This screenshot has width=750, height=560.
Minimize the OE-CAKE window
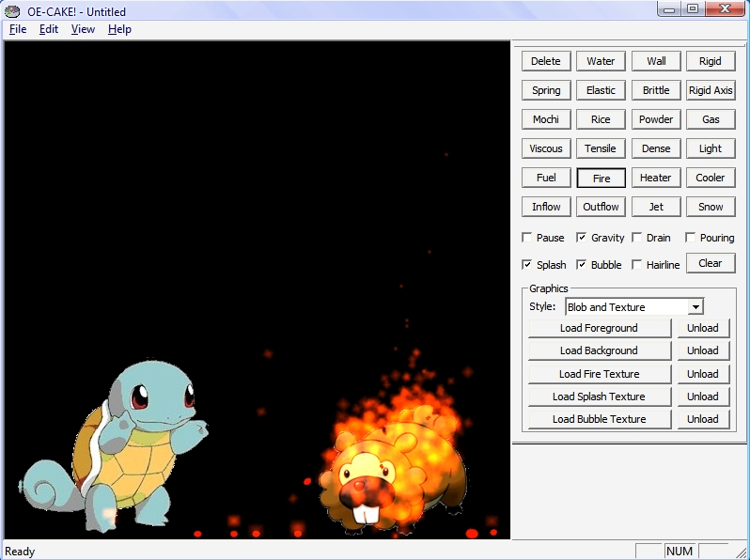click(669, 9)
